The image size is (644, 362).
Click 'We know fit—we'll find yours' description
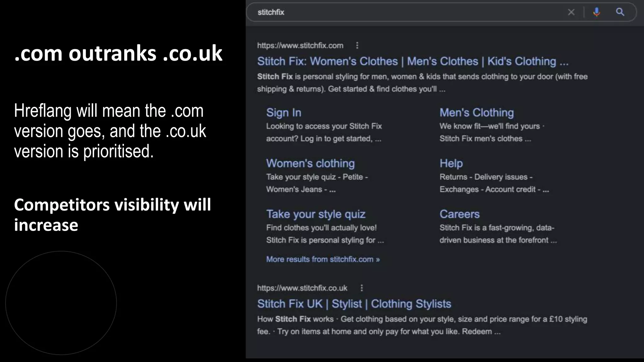tap(492, 132)
